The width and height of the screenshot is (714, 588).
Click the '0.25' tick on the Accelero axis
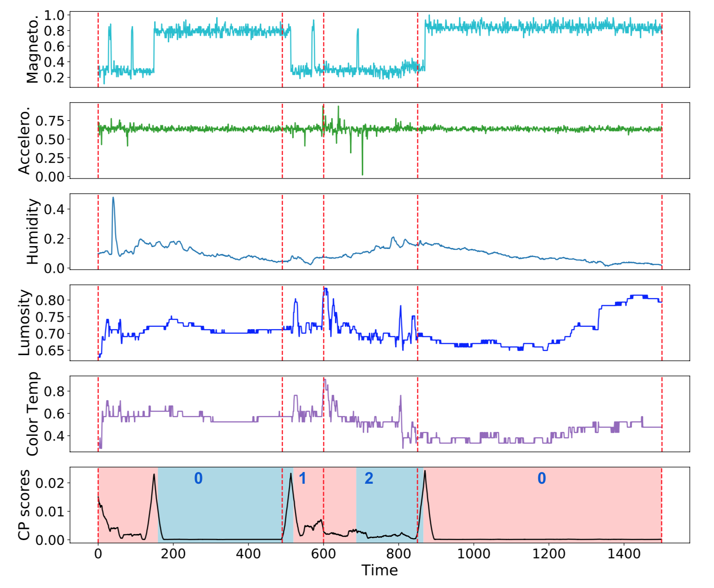pyautogui.click(x=50, y=158)
